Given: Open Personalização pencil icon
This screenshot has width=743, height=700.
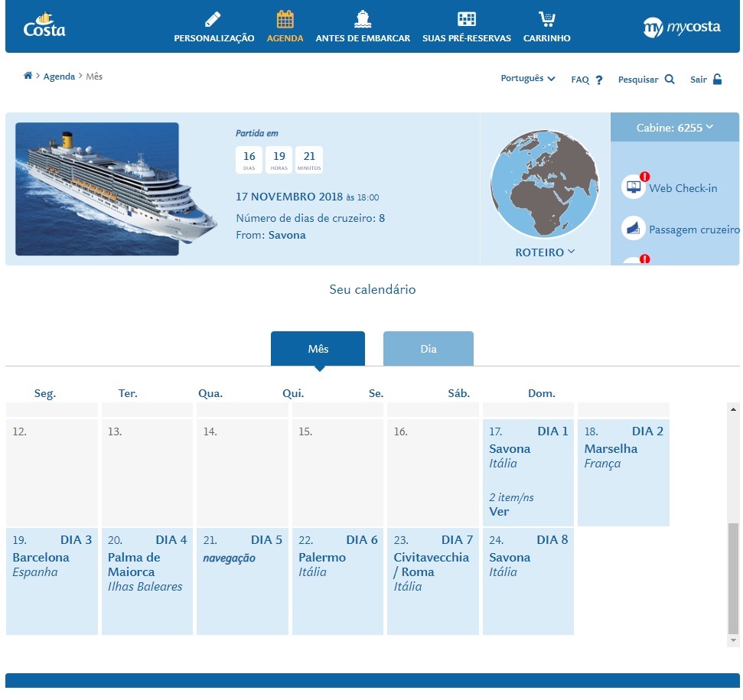Looking at the screenshot, I should coord(213,19).
